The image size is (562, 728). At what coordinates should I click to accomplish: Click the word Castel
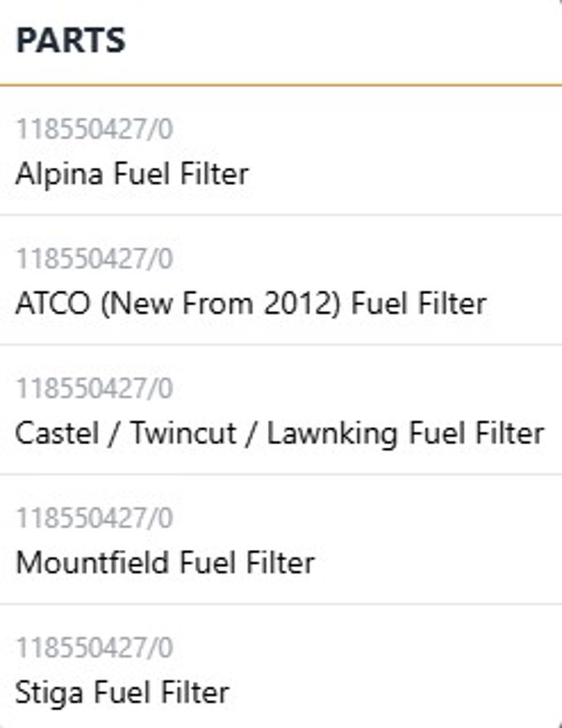click(x=57, y=433)
